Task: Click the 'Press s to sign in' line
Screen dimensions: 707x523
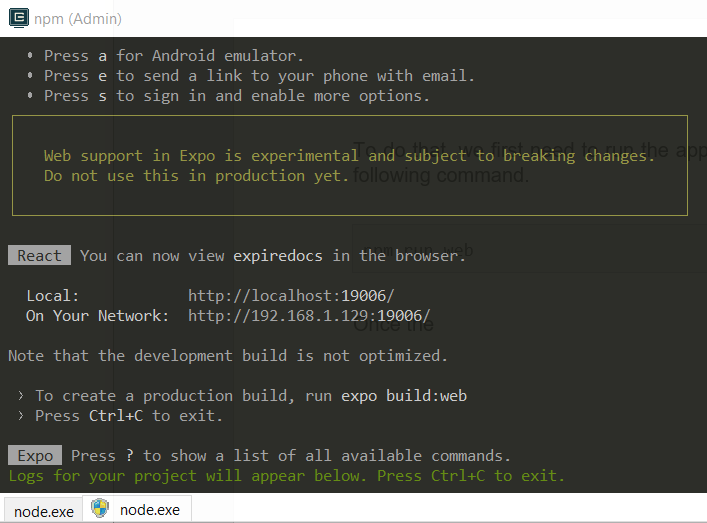Action: pos(237,96)
